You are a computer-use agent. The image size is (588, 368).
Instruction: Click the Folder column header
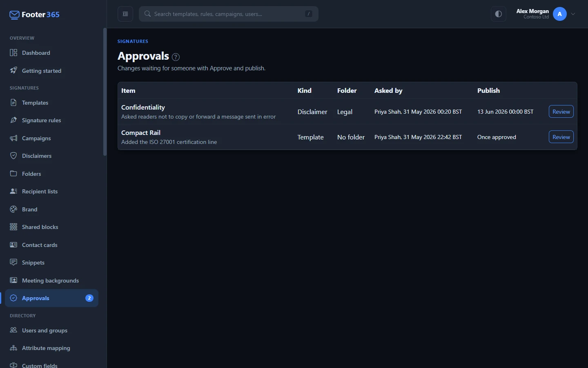tap(347, 91)
